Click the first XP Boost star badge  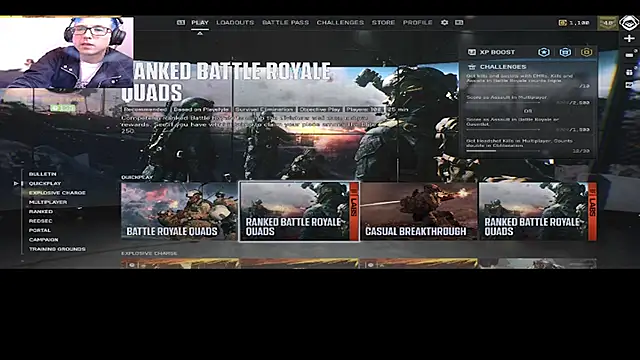(x=543, y=52)
